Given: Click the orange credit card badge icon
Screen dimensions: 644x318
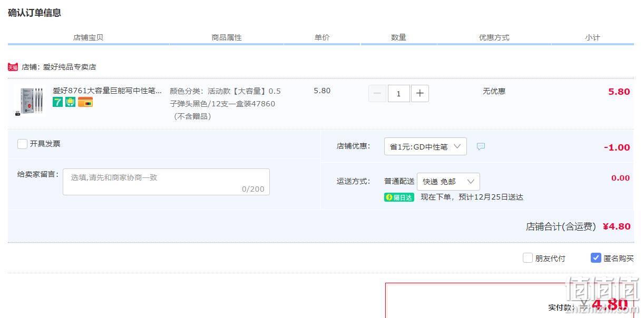Looking at the screenshot, I should coord(85,102).
